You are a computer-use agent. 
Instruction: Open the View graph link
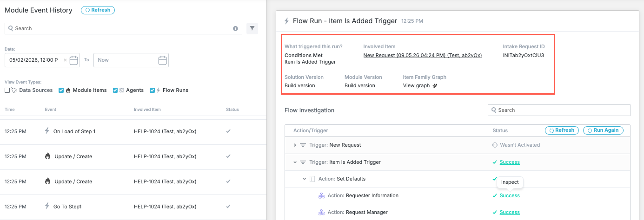[x=416, y=85]
